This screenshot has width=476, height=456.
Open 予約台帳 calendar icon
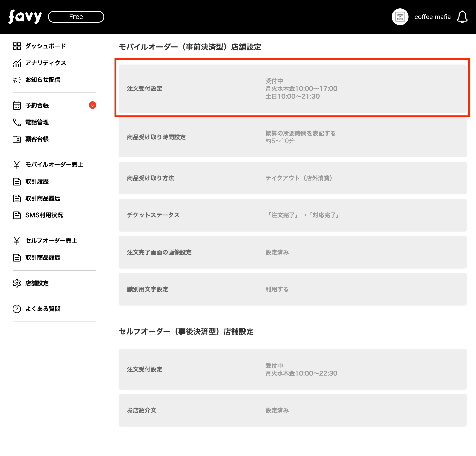[17, 105]
